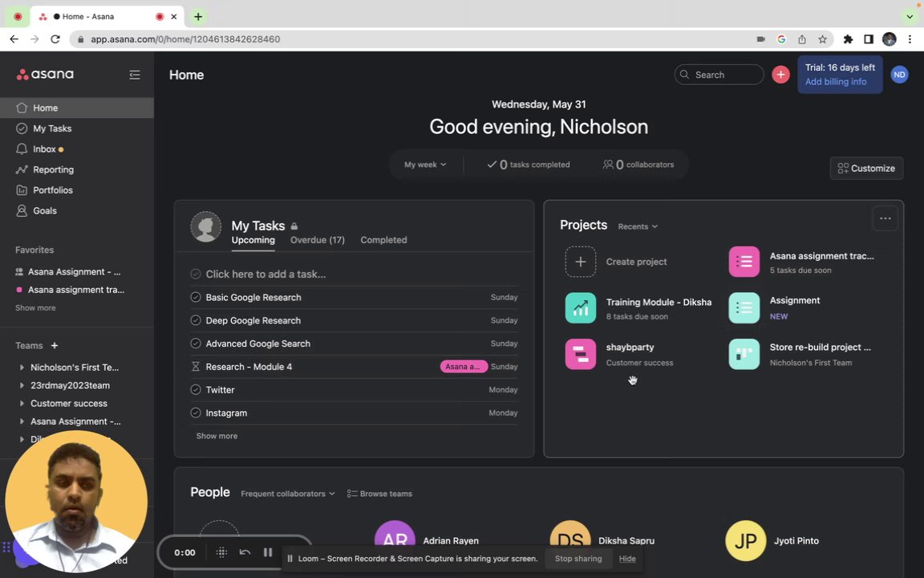Image resolution: width=924 pixels, height=578 pixels.
Task: Expand Nicholson's First Team in sidebar
Action: click(x=22, y=368)
